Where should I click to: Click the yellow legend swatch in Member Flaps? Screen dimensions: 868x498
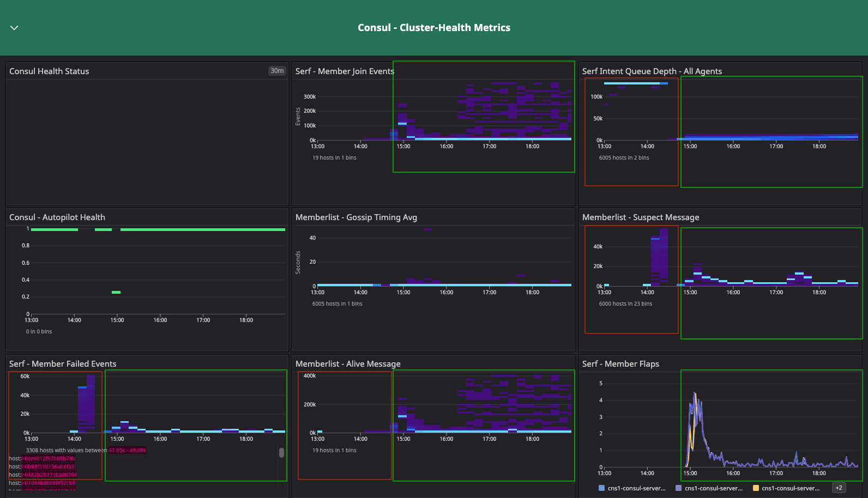[x=756, y=488]
